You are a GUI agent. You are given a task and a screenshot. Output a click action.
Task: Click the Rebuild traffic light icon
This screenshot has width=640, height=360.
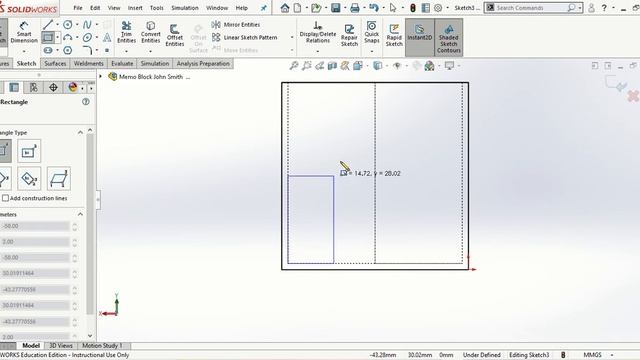pyautogui.click(x=413, y=8)
